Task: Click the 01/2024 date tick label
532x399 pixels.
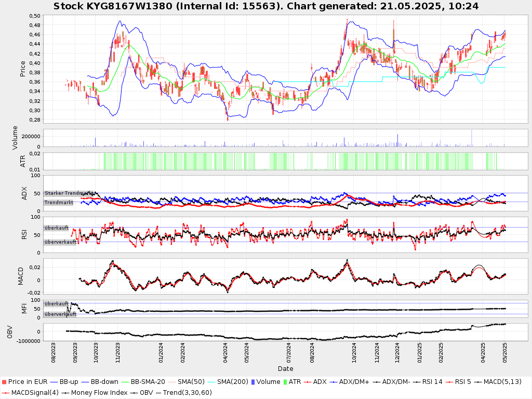Action: 161,353
